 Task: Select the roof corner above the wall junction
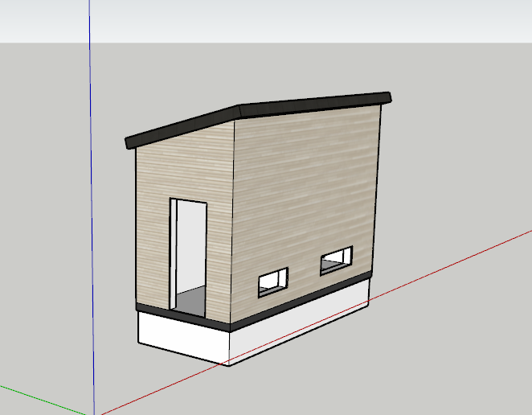click(239, 111)
